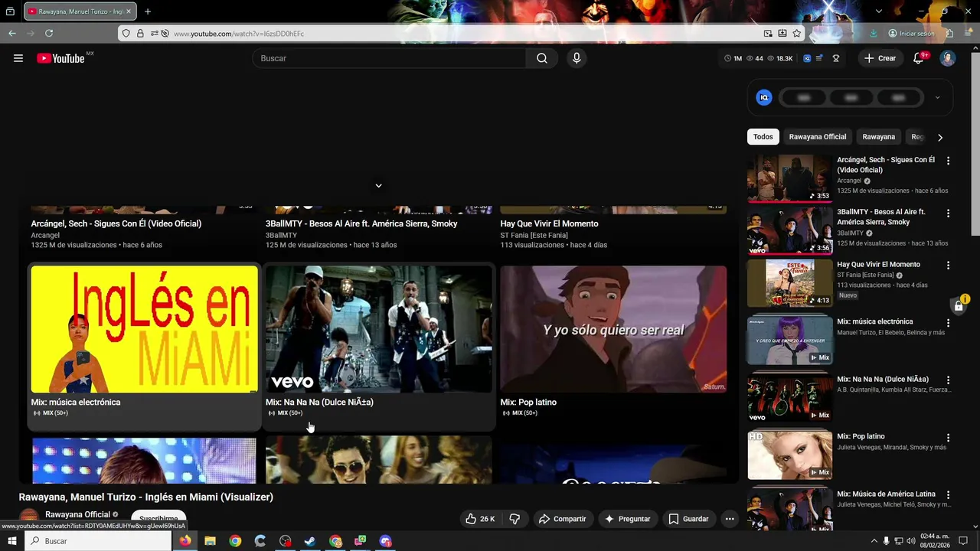Open the 3BallMTY Besos Al Aire sidebar thumbnail
The image size is (980, 551).
(x=789, y=231)
